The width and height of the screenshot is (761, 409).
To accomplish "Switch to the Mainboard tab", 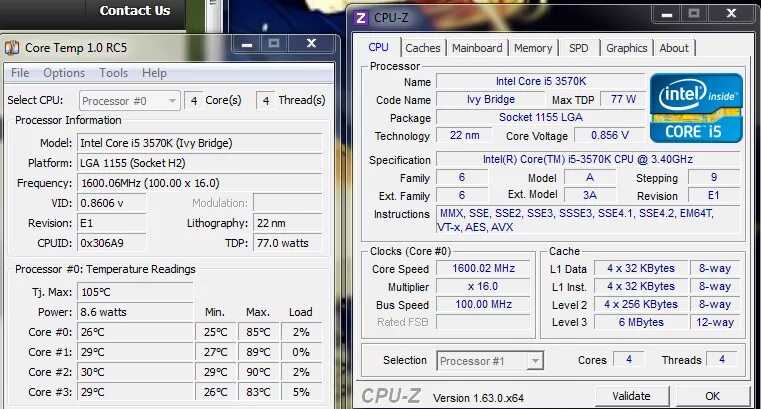I will pos(477,48).
